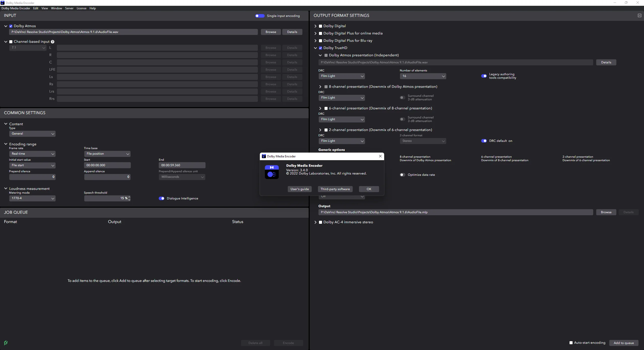
Task: Open the Number of elements dropdown
Action: click(x=423, y=76)
